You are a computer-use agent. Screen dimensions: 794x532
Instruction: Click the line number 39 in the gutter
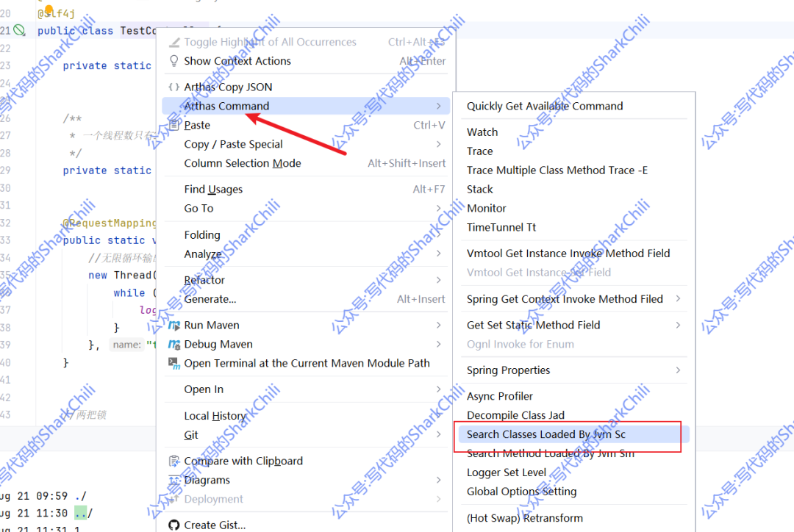click(6, 345)
